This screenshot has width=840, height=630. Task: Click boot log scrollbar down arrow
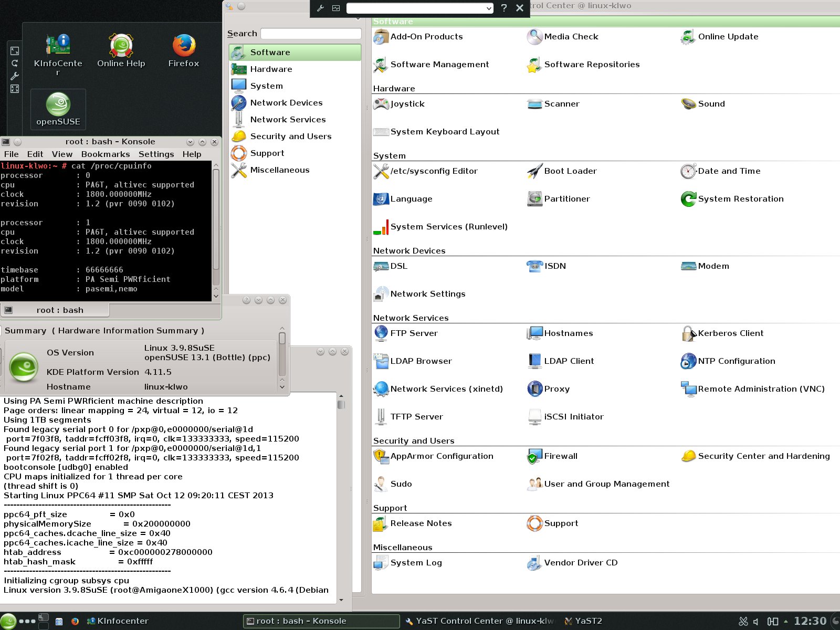click(x=341, y=600)
